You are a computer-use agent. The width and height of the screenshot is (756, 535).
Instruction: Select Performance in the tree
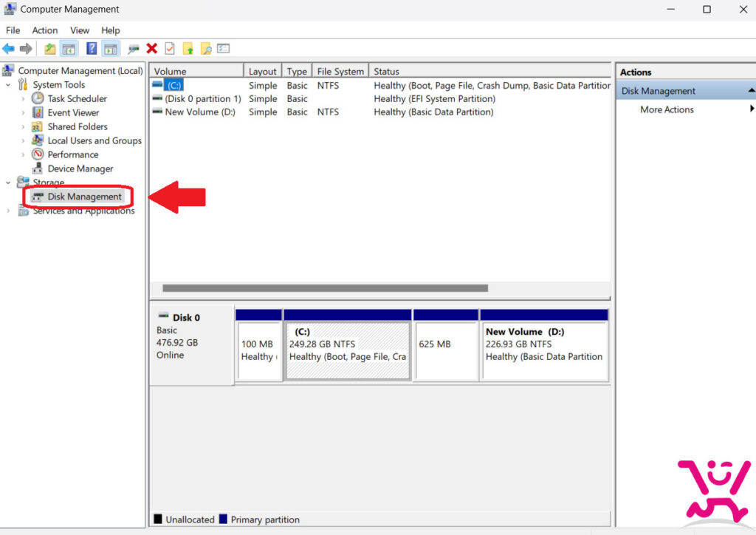(73, 154)
